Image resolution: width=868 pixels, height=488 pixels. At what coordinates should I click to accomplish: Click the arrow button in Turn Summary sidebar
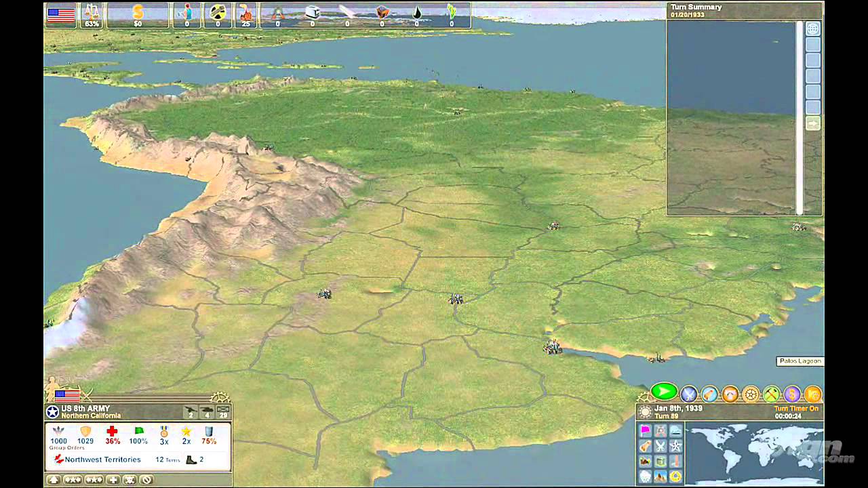(812, 123)
